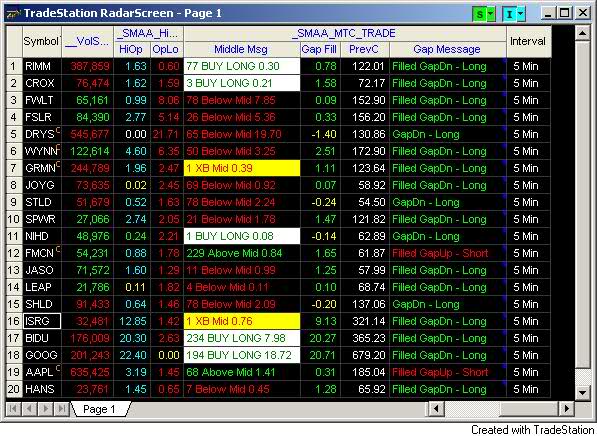Select the HANS symbol cell
This screenshot has width=597, height=436.
[42, 390]
